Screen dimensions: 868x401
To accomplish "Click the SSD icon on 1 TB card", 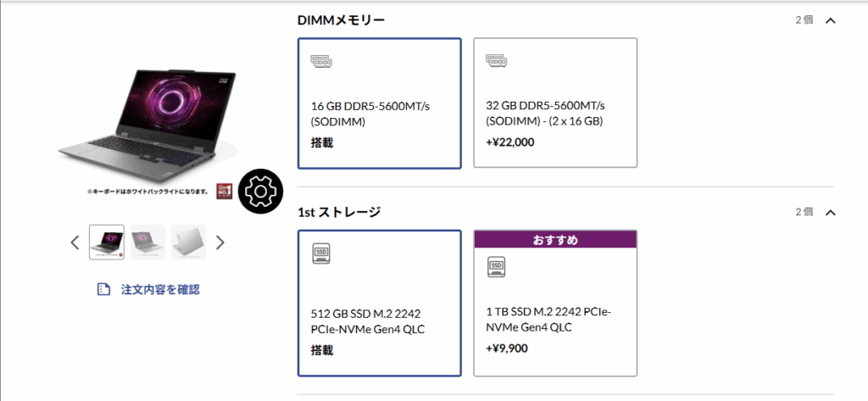I will tap(496, 268).
